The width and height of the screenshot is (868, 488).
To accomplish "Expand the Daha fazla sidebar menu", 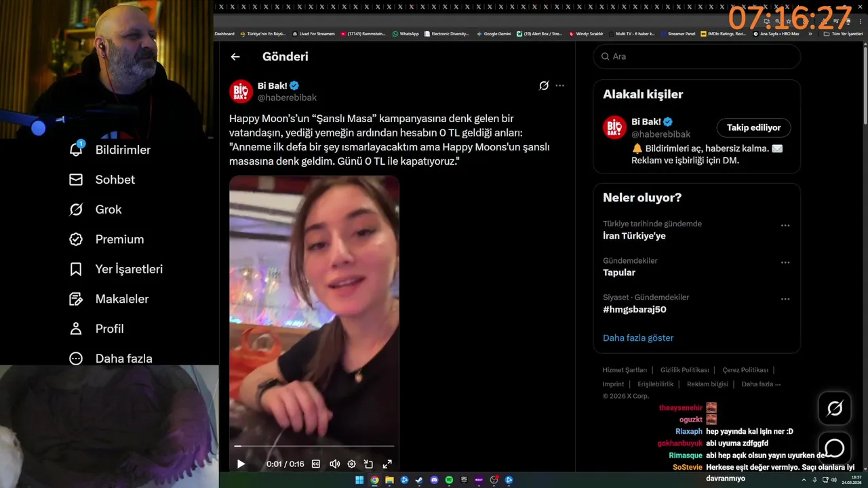I will click(111, 359).
